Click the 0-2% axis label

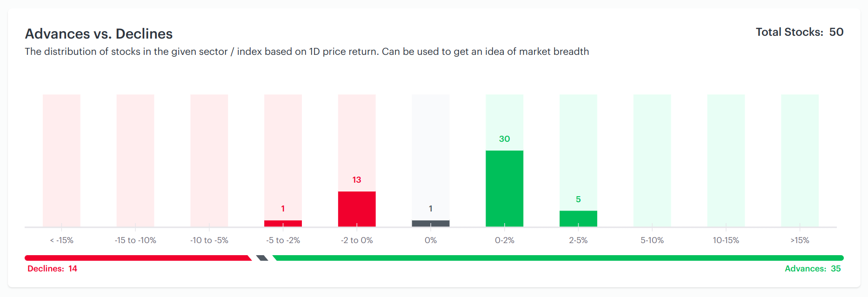pos(504,240)
